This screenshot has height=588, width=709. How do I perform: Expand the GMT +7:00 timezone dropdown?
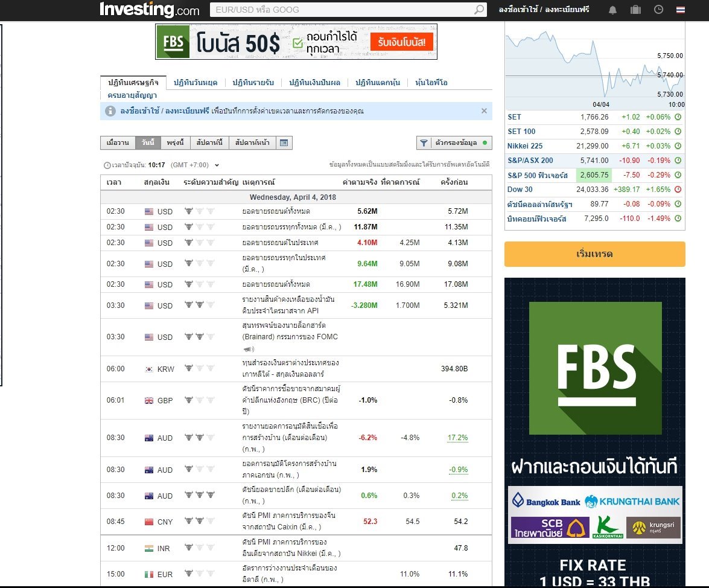point(217,165)
